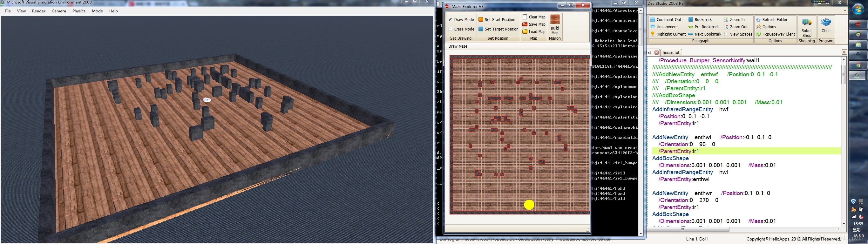Click the highlighted /ParentEntity:ir1 line
868x244 pixels.
pyautogui.click(x=746, y=151)
